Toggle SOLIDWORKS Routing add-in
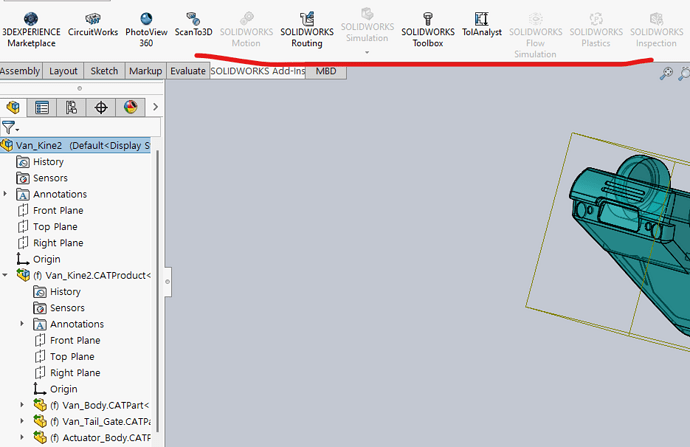Viewport: 690px width, 447px height. pyautogui.click(x=307, y=30)
